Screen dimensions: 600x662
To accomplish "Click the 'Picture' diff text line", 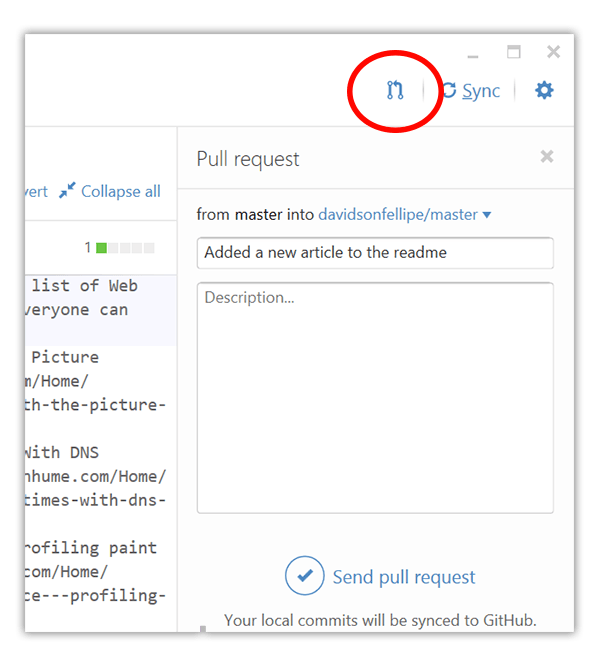I will click(x=65, y=357).
